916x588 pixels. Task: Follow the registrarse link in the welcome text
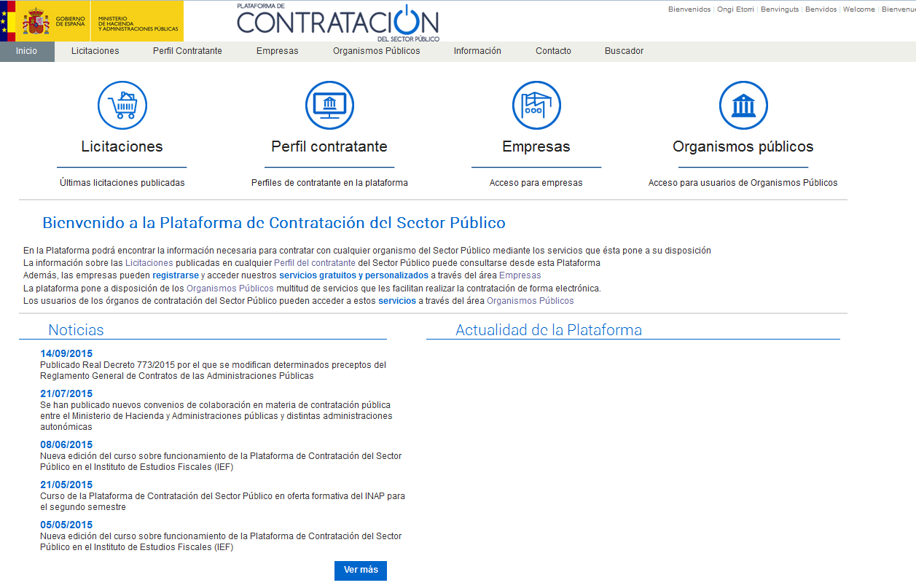176,275
